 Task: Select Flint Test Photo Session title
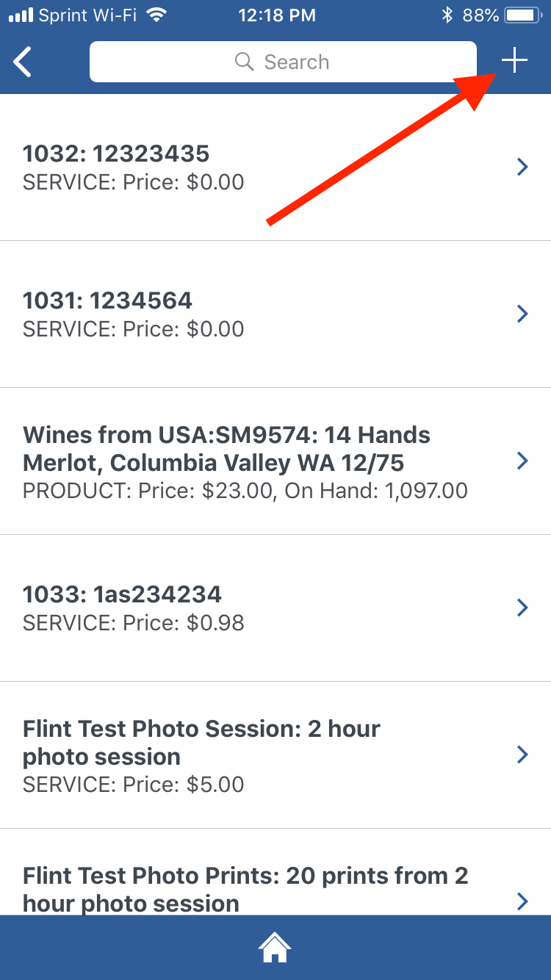(x=201, y=743)
